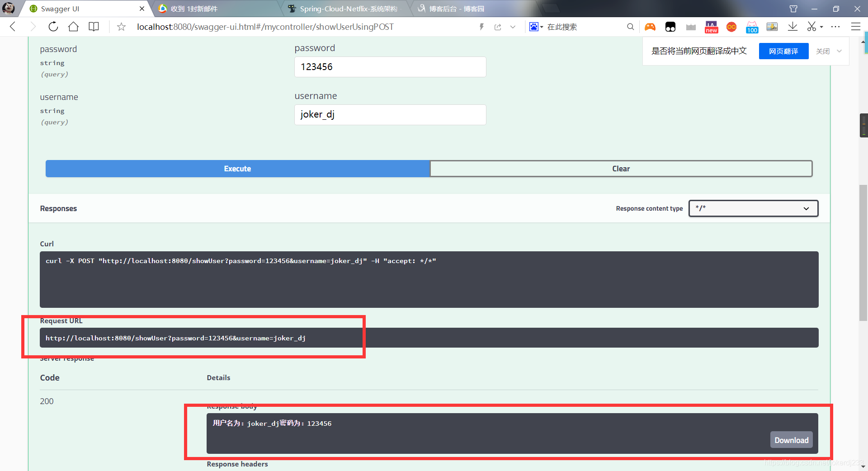The height and width of the screenshot is (471, 868).
Task: Expand the scissors tool dropdown arrow
Action: click(821, 27)
